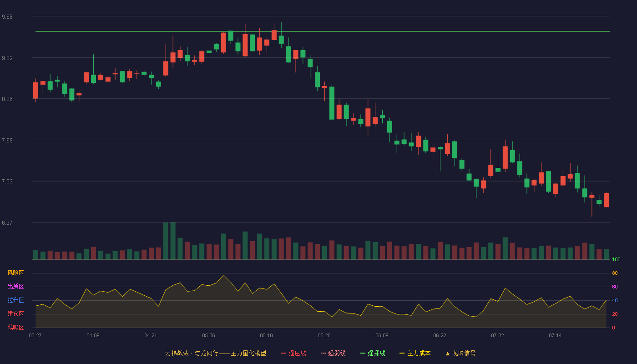The width and height of the screenshot is (637, 364).
Task: Click the 04-09 date label
Action: (93, 335)
